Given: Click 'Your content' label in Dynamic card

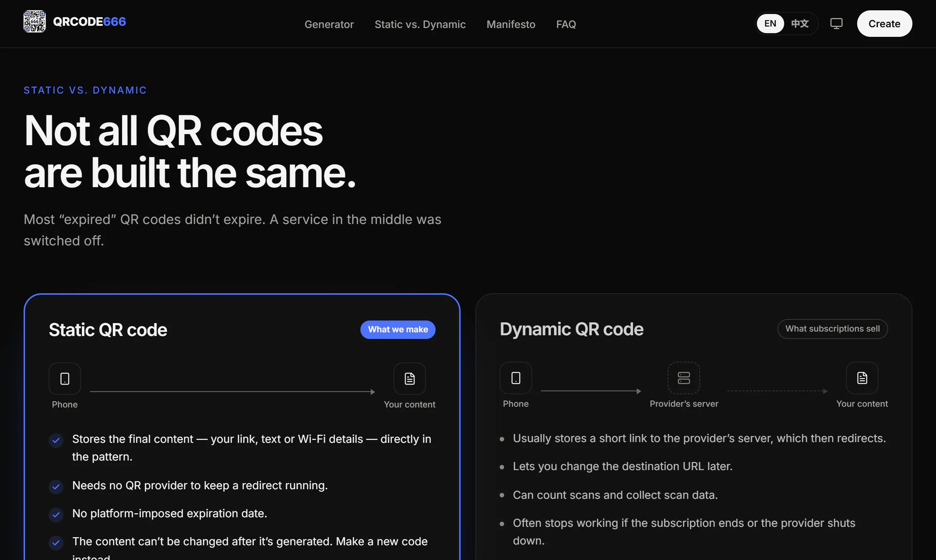Looking at the screenshot, I should 862,404.
